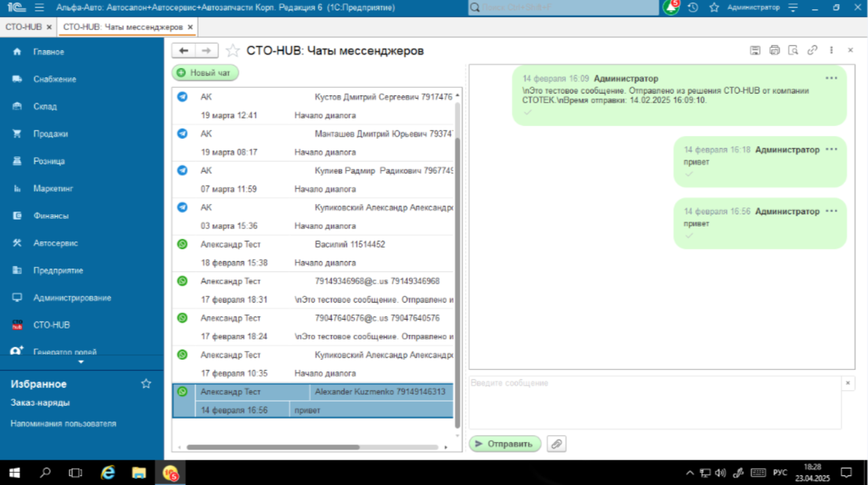Click the Автосервис tools icon

(18, 243)
